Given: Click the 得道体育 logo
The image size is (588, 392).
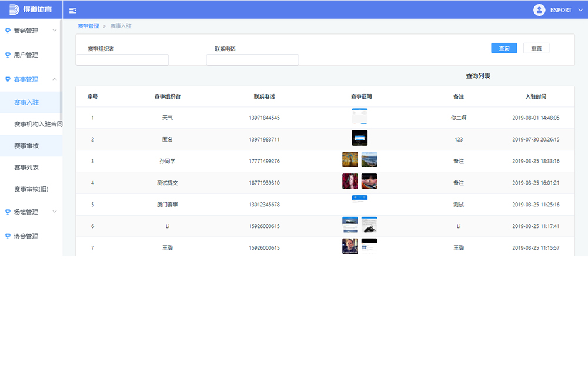Looking at the screenshot, I should pyautogui.click(x=31, y=10).
